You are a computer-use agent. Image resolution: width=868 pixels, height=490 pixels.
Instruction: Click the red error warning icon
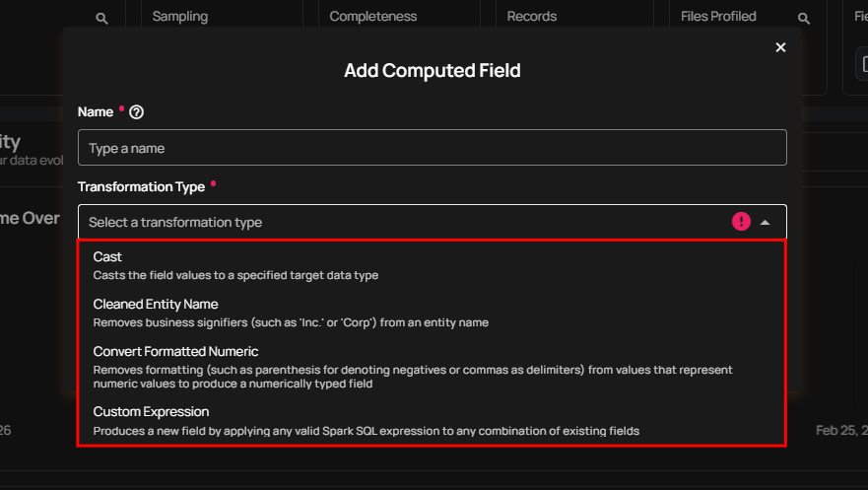741,222
